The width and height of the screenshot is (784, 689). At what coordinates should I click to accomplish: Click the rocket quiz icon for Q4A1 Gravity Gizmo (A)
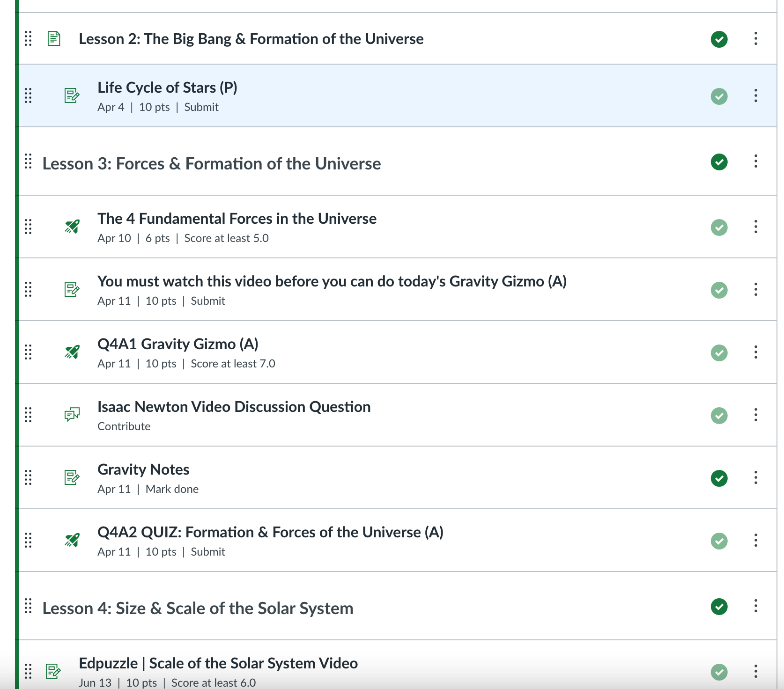pos(72,352)
